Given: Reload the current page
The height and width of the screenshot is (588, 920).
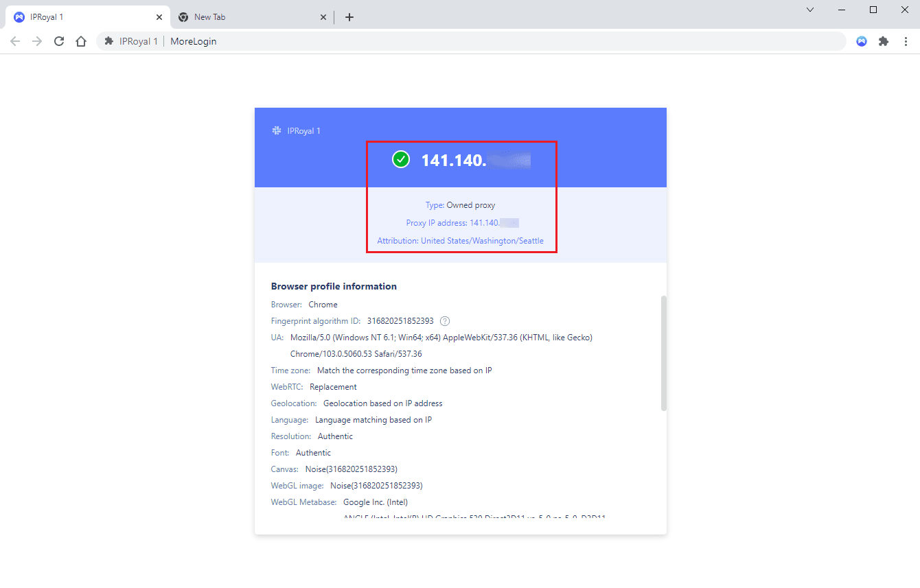Looking at the screenshot, I should 59,41.
